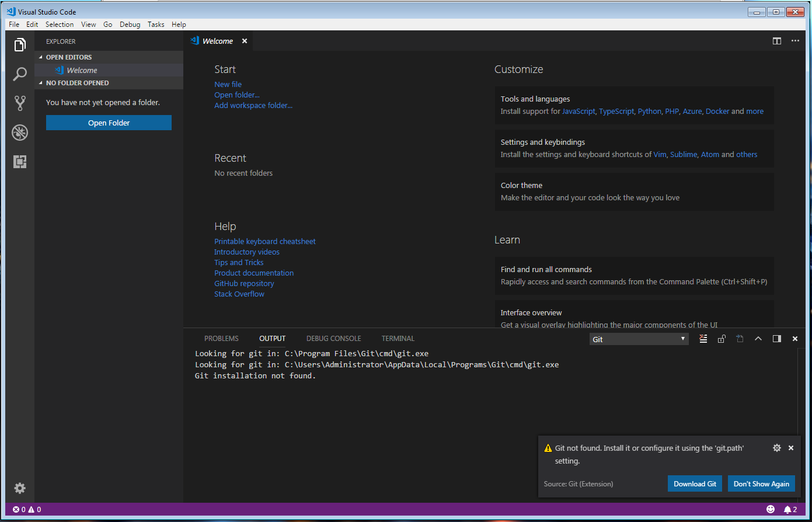Open the Search view icon
This screenshot has width=812, height=522.
[20, 74]
